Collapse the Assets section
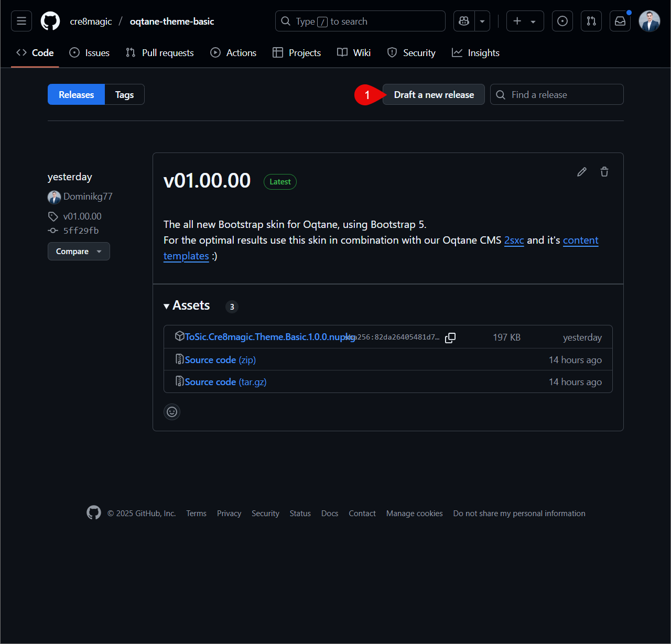This screenshot has width=671, height=644. 187,305
